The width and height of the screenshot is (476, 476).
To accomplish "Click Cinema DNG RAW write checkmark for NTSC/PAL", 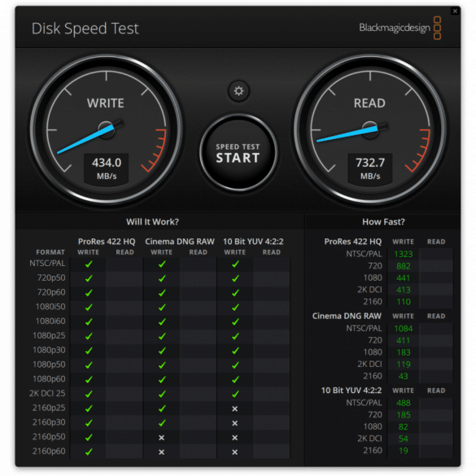I will (162, 264).
